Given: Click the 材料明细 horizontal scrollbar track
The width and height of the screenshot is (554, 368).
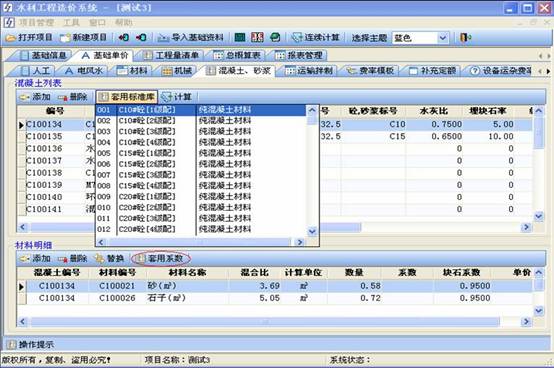Looking at the screenshot, I should pos(265,322).
